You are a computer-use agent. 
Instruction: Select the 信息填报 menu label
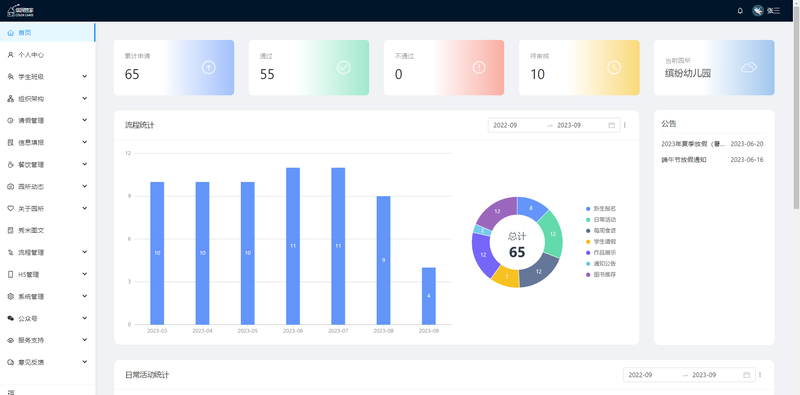coord(31,142)
